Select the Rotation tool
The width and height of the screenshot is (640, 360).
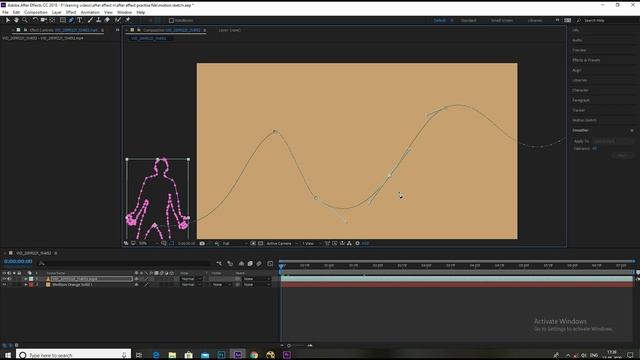pyautogui.click(x=35, y=20)
